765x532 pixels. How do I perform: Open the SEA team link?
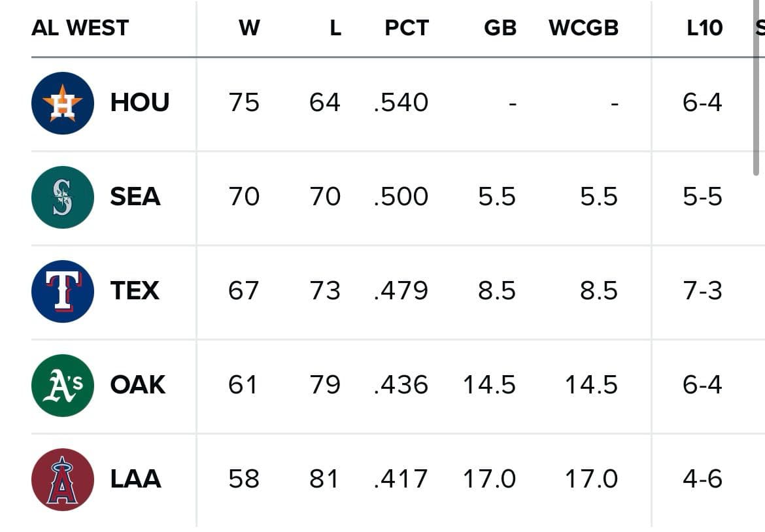point(135,197)
